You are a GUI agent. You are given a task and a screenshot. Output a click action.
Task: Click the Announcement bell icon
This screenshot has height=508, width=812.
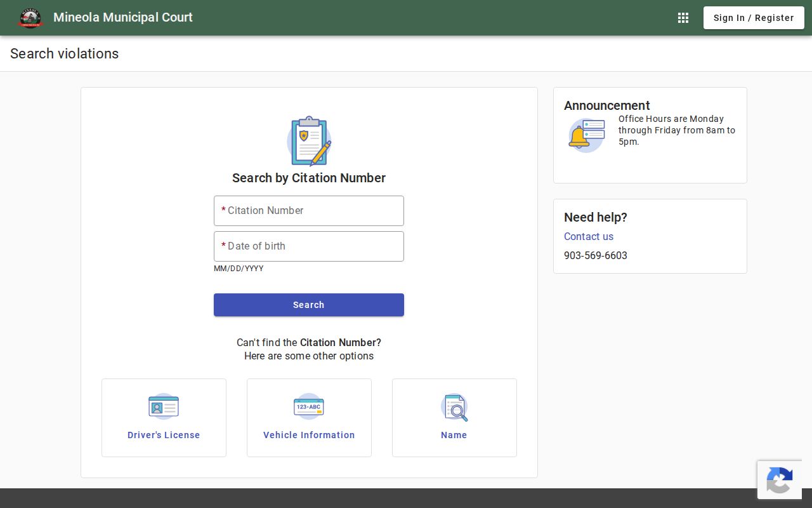(x=586, y=135)
